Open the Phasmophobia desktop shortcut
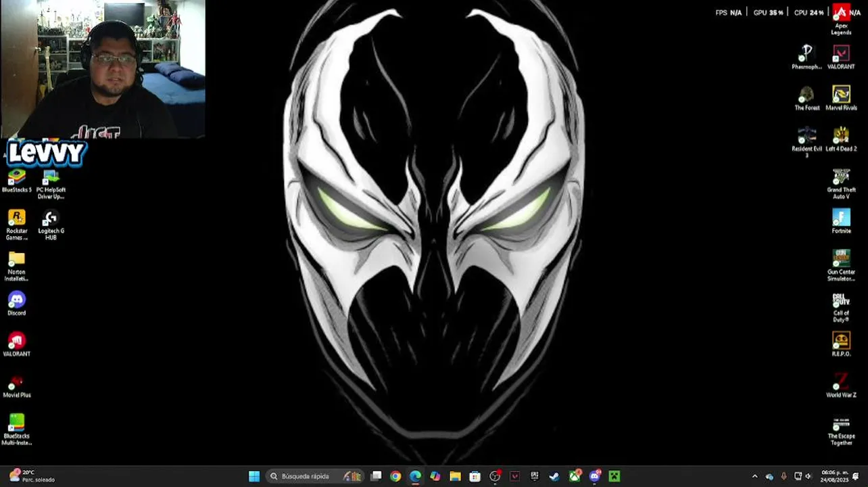 (806, 57)
